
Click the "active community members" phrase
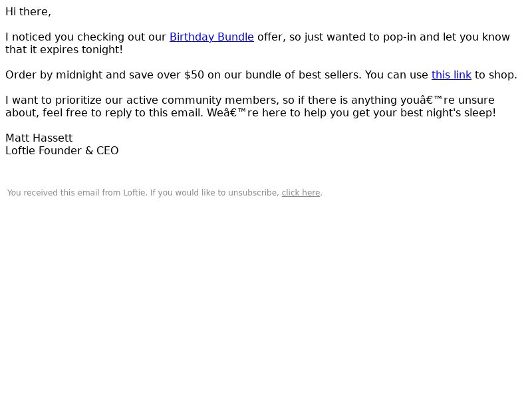[203, 100]
